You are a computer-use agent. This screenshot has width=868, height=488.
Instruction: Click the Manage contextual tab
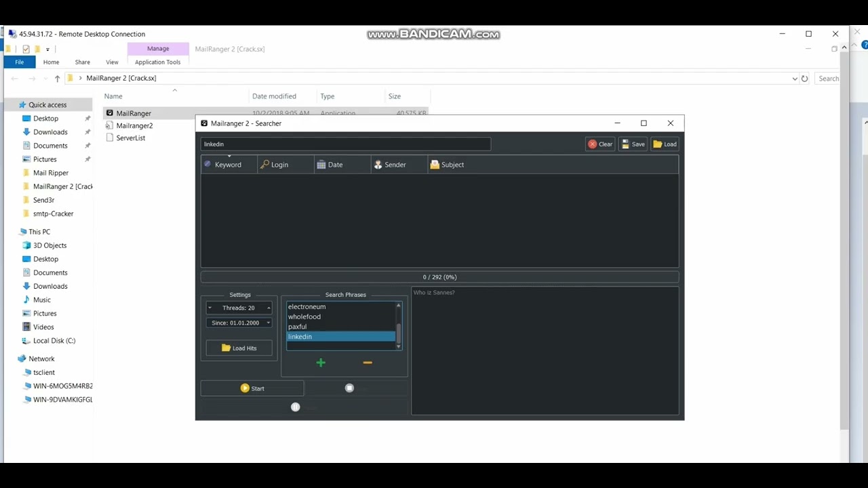click(158, 49)
